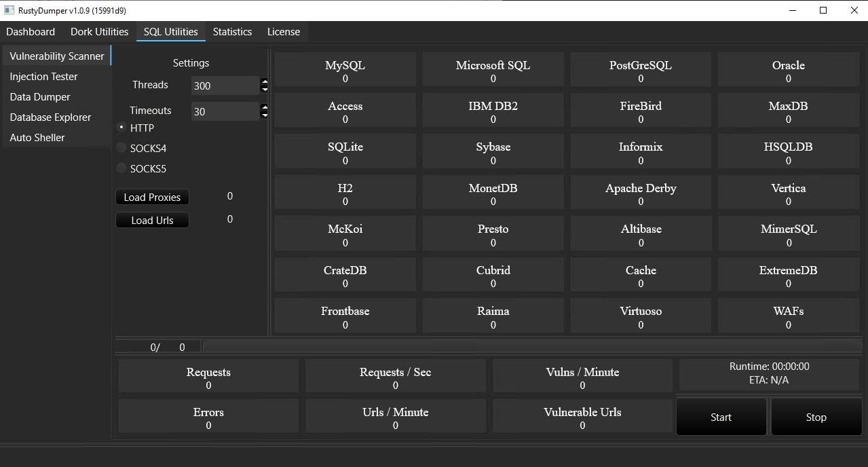Open the Statistics tab

tap(232, 32)
